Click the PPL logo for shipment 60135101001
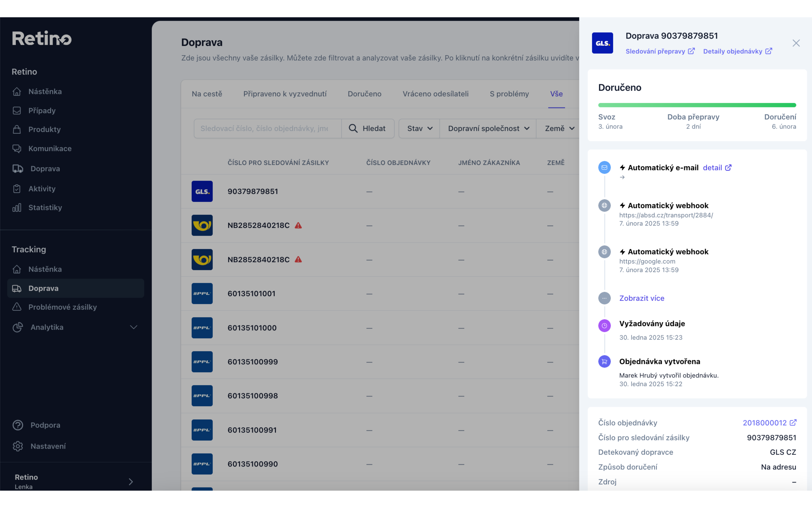This screenshot has width=812, height=508. [202, 294]
